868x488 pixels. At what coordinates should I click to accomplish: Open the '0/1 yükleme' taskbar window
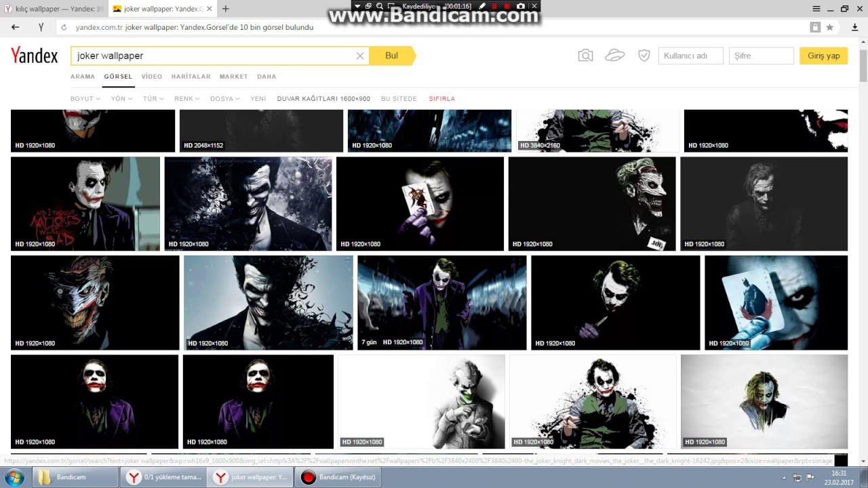coord(163,477)
